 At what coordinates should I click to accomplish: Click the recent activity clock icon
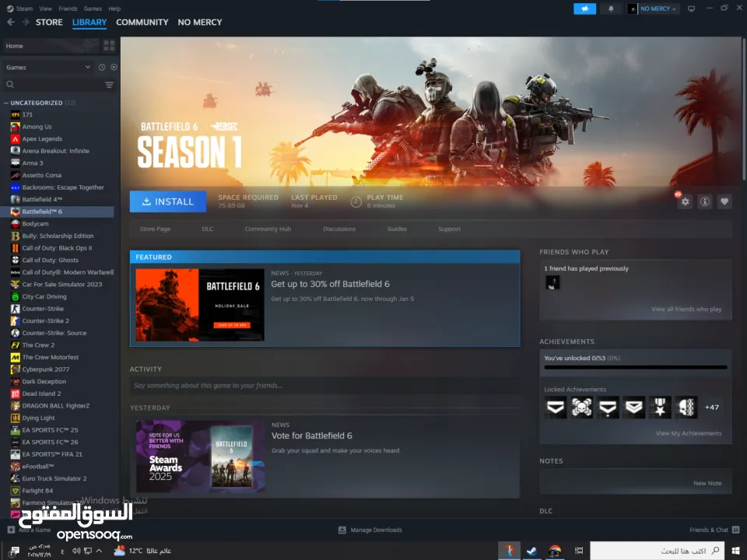102,68
